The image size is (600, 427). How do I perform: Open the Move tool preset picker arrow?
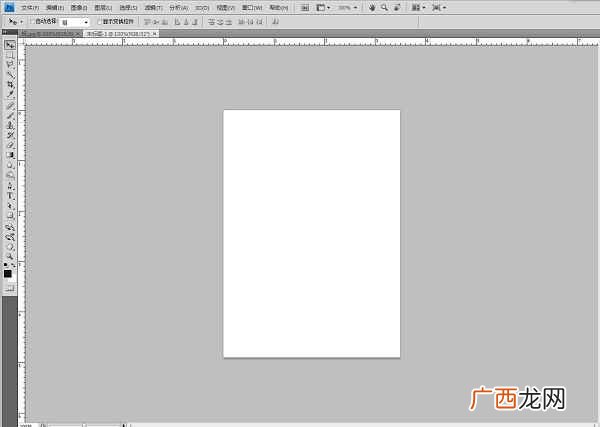pos(21,22)
